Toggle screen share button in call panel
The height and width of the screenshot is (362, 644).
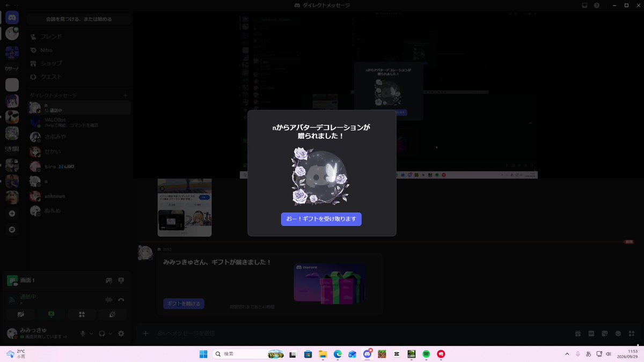[52, 315]
